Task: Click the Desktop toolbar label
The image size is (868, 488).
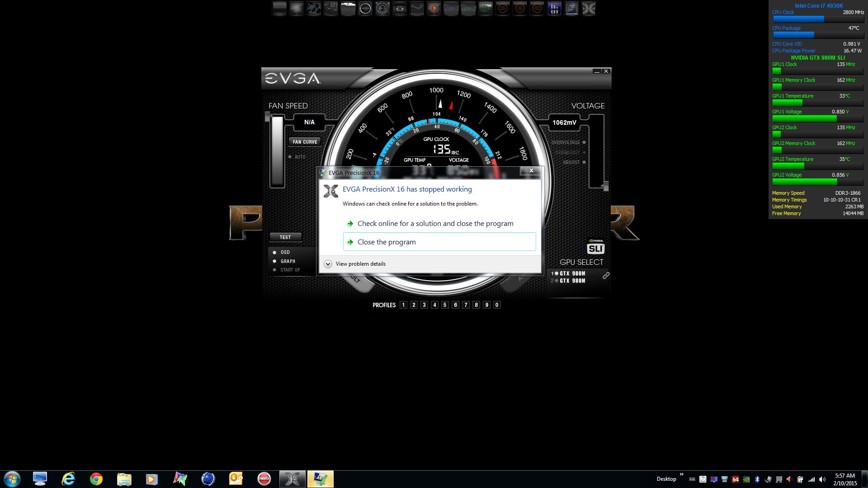Action: point(666,479)
